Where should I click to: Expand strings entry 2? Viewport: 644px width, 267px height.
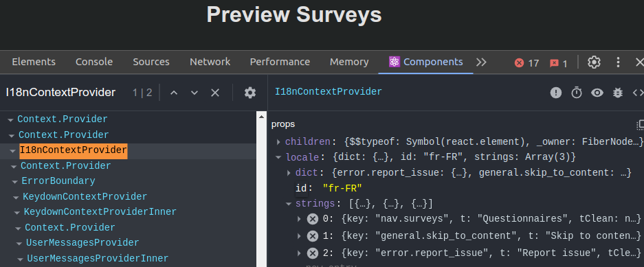click(x=299, y=253)
